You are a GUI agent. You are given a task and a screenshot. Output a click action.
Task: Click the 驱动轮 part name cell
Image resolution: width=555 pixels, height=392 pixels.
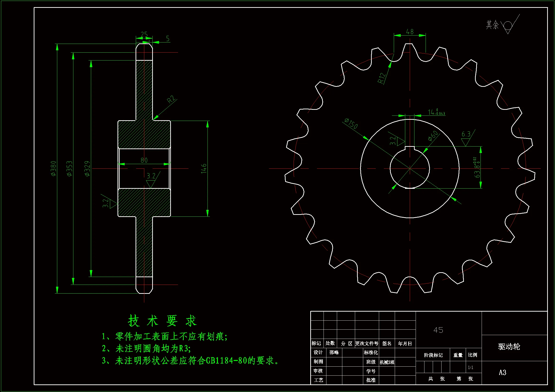[509, 347]
